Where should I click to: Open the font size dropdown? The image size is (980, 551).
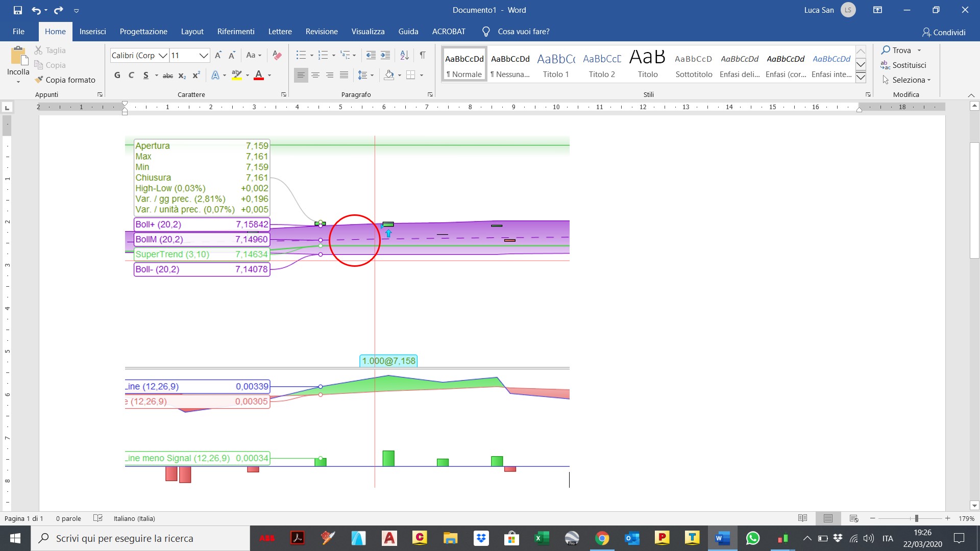click(x=203, y=55)
